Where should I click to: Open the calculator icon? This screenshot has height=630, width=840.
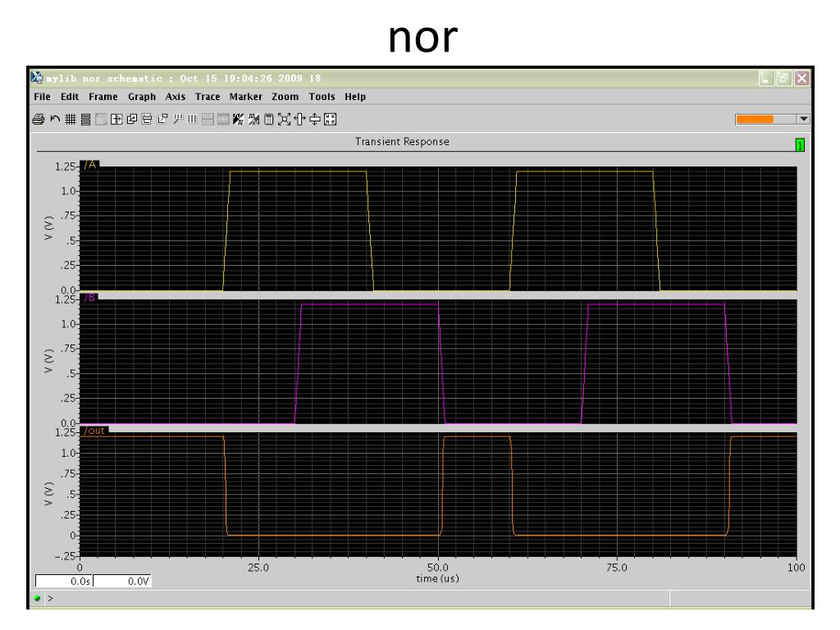[269, 120]
